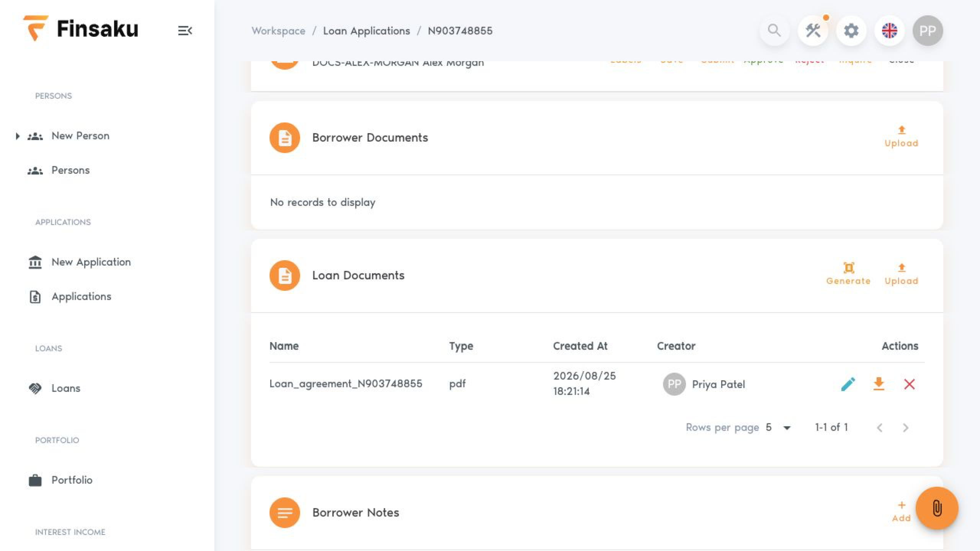This screenshot has width=980, height=551.
Task: Click the Borrower Documents section icon
Action: point(284,138)
